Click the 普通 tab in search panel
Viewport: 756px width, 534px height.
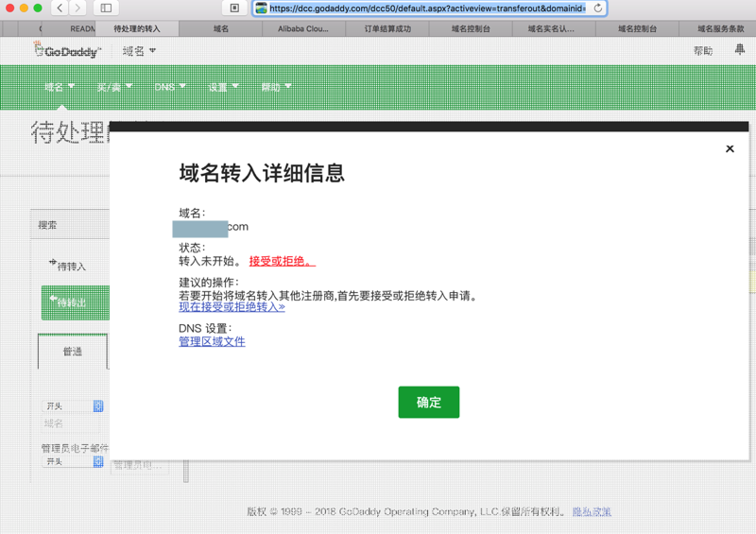tap(73, 352)
